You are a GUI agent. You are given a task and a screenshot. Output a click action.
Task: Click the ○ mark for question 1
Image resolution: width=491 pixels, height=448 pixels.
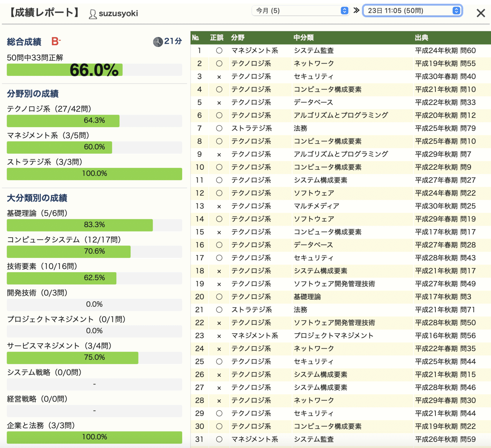[219, 50]
